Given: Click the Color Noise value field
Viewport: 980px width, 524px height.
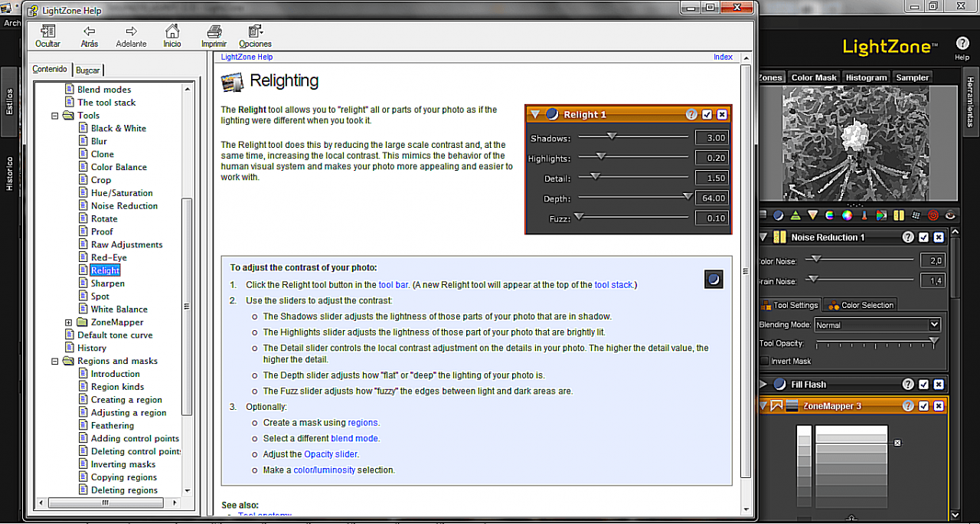Looking at the screenshot, I should (x=934, y=260).
